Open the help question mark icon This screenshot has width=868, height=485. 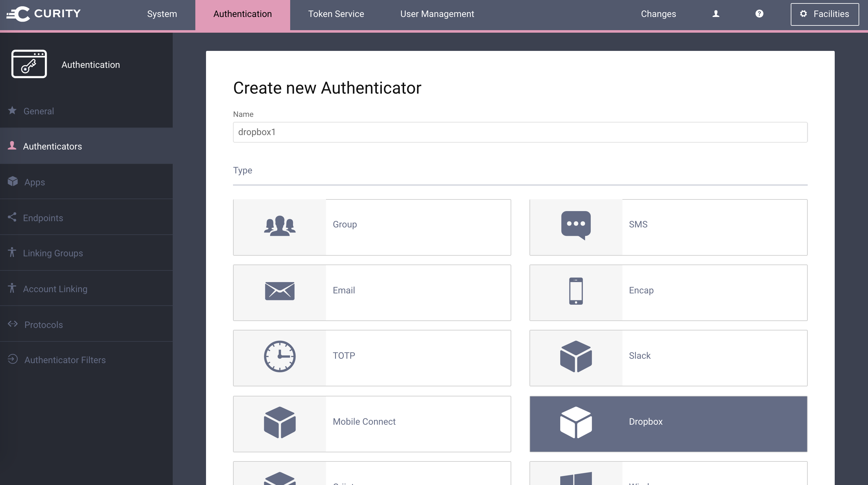coord(759,14)
